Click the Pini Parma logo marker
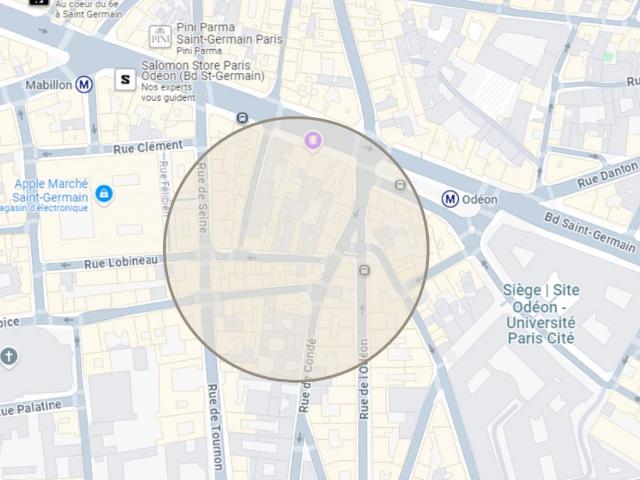 tap(160, 37)
